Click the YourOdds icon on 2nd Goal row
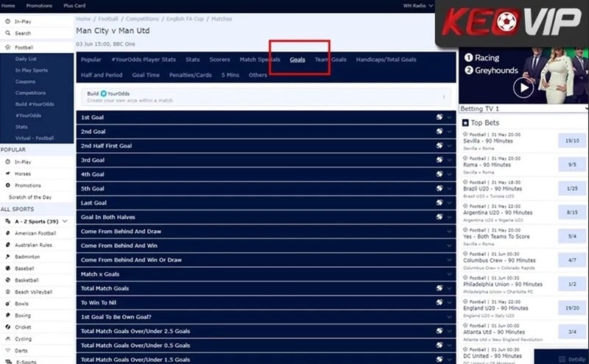The height and width of the screenshot is (364, 589). pos(440,132)
